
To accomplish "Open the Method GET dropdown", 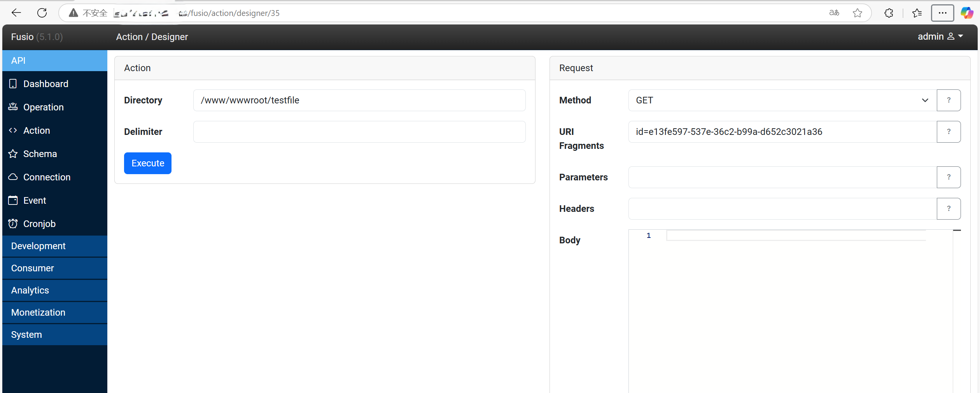I will (782, 100).
